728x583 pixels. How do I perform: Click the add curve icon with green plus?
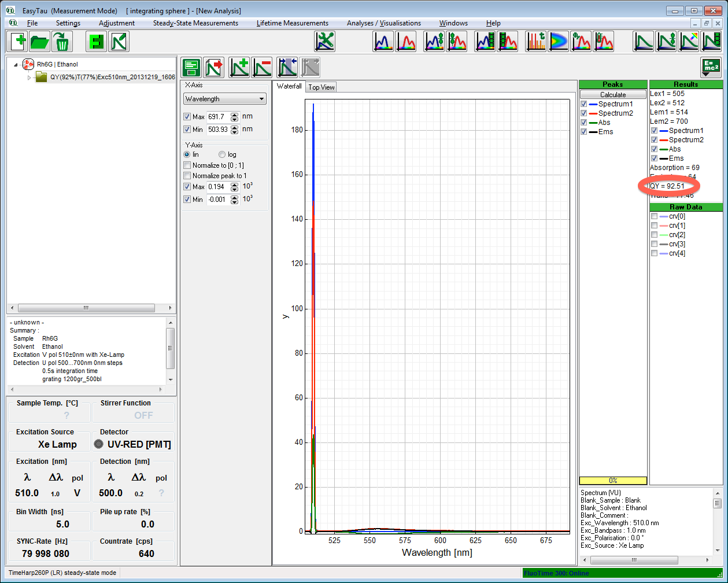239,68
